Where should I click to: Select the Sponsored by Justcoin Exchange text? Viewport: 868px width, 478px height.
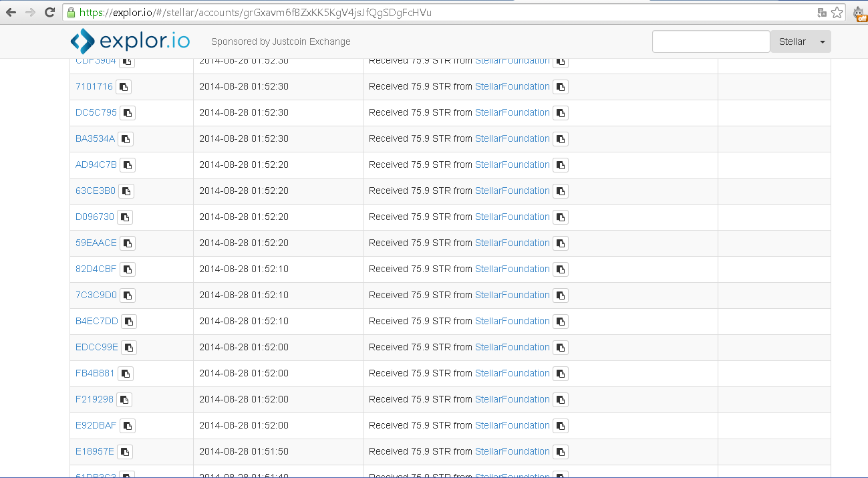click(281, 41)
